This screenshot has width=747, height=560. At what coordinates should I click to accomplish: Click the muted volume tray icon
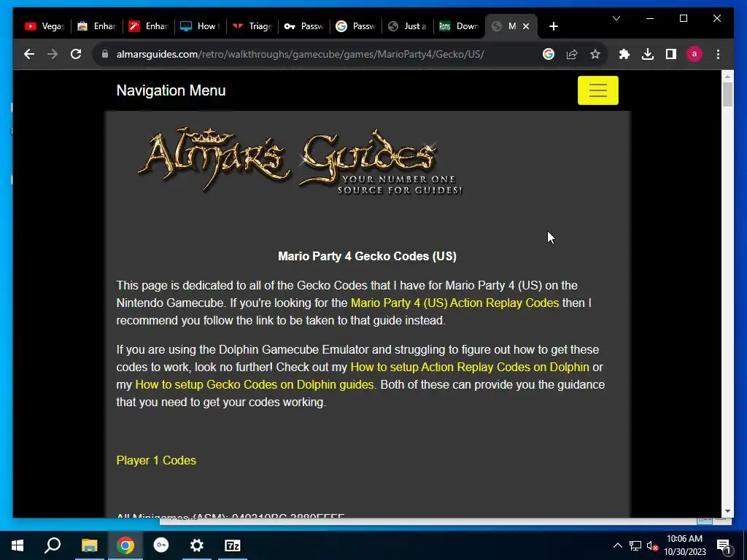(x=652, y=545)
